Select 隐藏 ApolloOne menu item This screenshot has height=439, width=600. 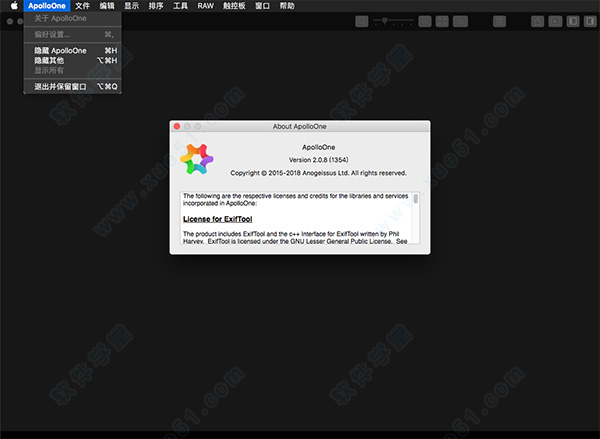click(x=73, y=51)
